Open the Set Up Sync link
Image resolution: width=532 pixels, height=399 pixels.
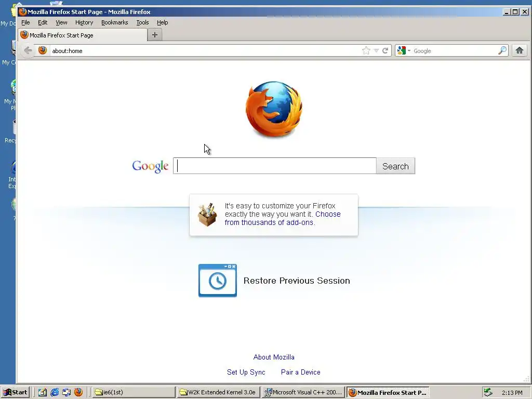(x=246, y=372)
